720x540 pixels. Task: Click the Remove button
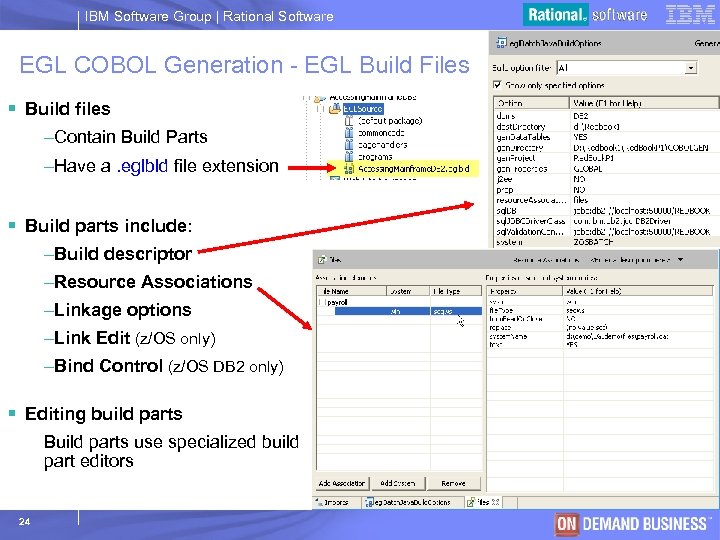(453, 483)
